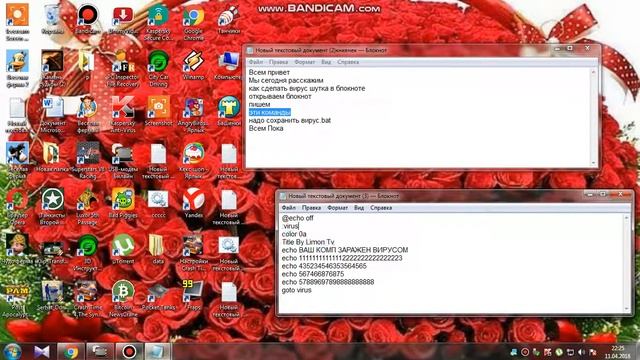
Task: Click the uTorrent icon in system tray
Action: (x=558, y=352)
